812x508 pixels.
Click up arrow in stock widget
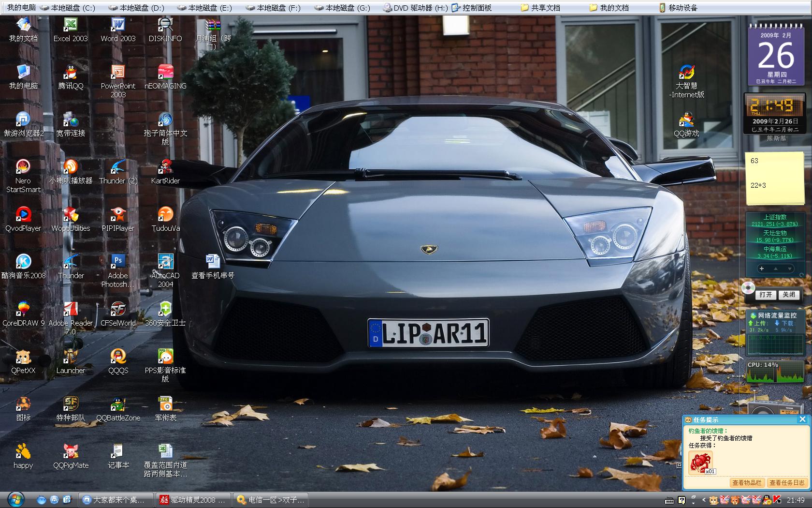[776, 269]
